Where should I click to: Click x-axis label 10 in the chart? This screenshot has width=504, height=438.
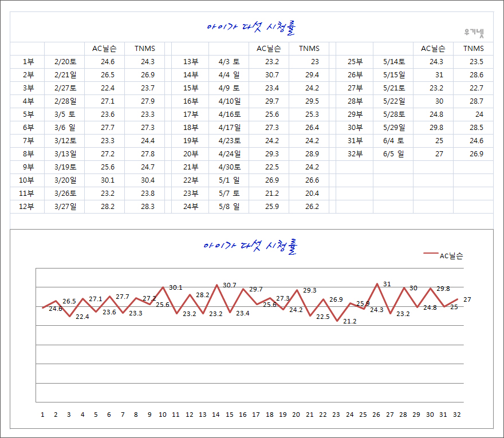162,415
